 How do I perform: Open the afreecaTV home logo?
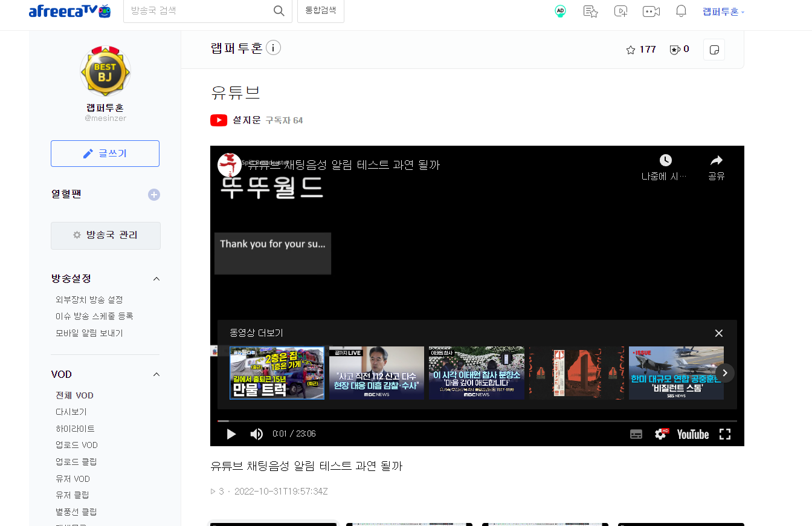(69, 11)
